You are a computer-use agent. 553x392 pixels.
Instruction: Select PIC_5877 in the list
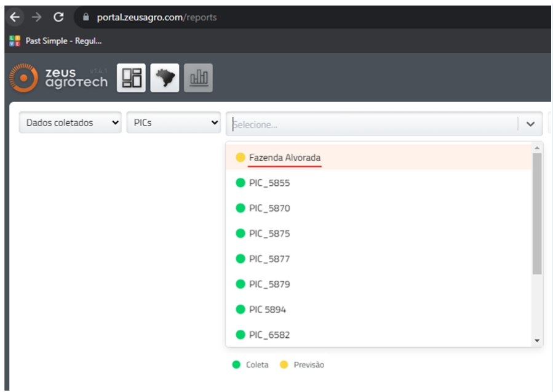tap(269, 259)
